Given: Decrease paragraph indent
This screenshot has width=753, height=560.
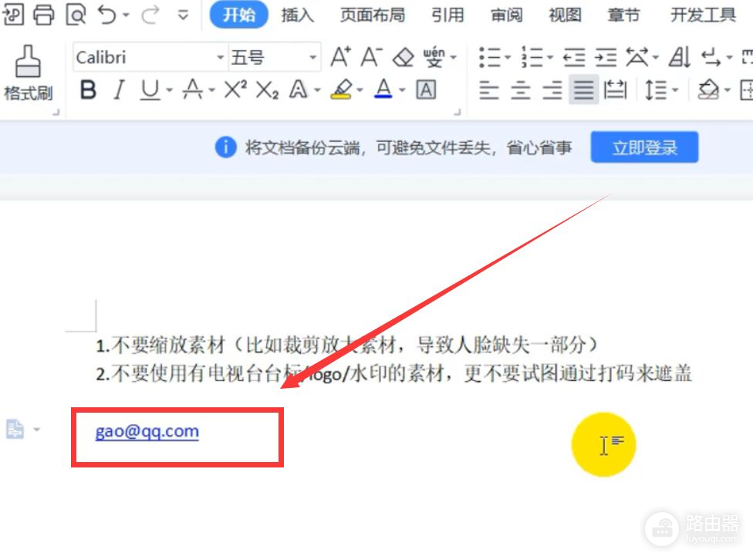Looking at the screenshot, I should point(574,58).
